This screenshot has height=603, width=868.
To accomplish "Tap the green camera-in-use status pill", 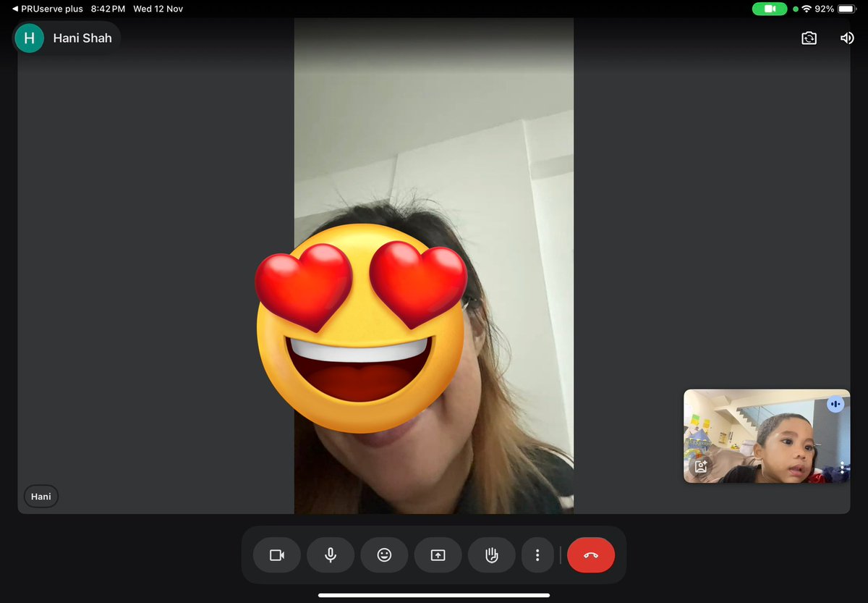I will [x=770, y=9].
